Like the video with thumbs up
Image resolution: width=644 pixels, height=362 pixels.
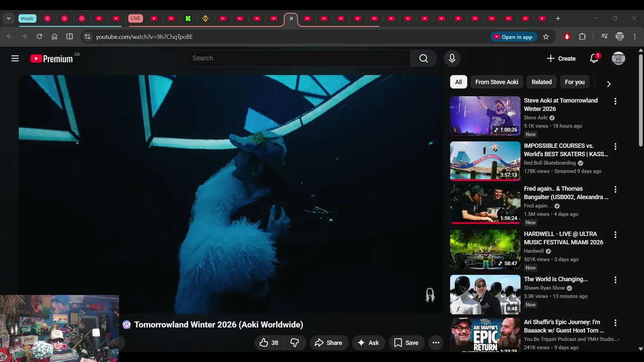[269, 343]
